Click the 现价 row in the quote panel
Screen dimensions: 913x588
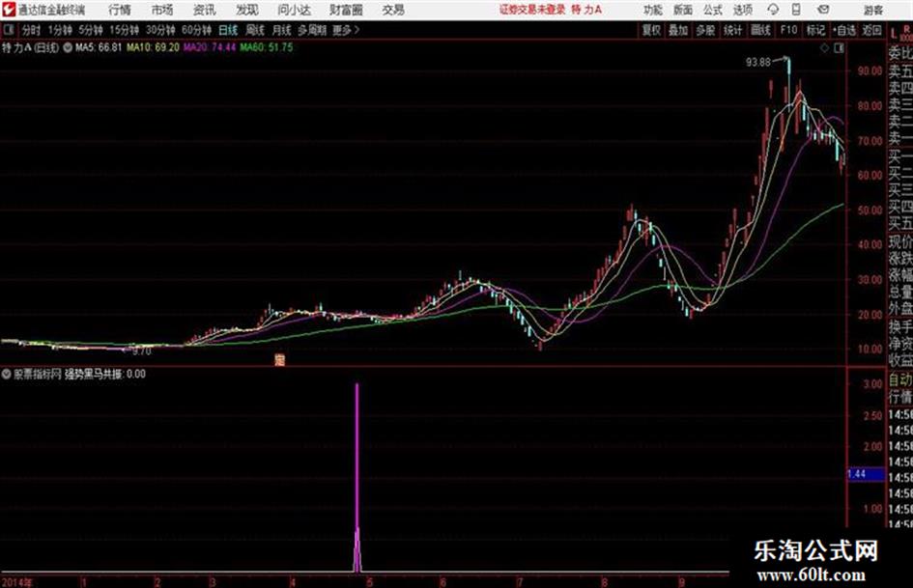pyautogui.click(x=900, y=241)
